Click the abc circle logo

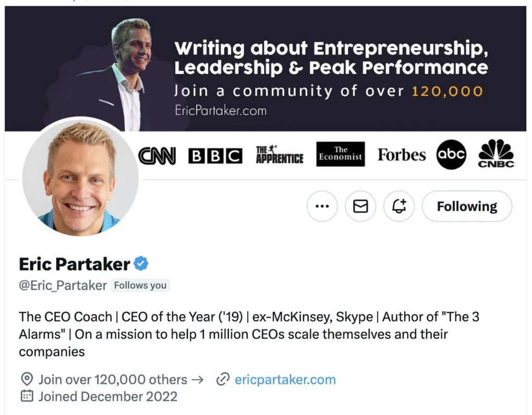click(451, 155)
